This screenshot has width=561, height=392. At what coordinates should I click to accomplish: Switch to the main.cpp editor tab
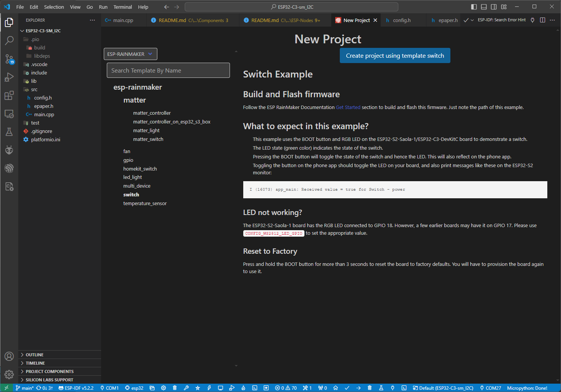[123, 20]
